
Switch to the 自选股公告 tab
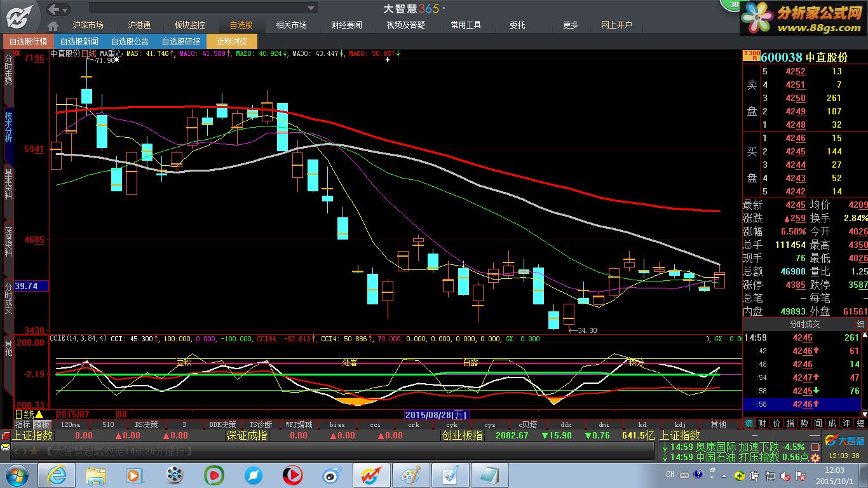(130, 41)
